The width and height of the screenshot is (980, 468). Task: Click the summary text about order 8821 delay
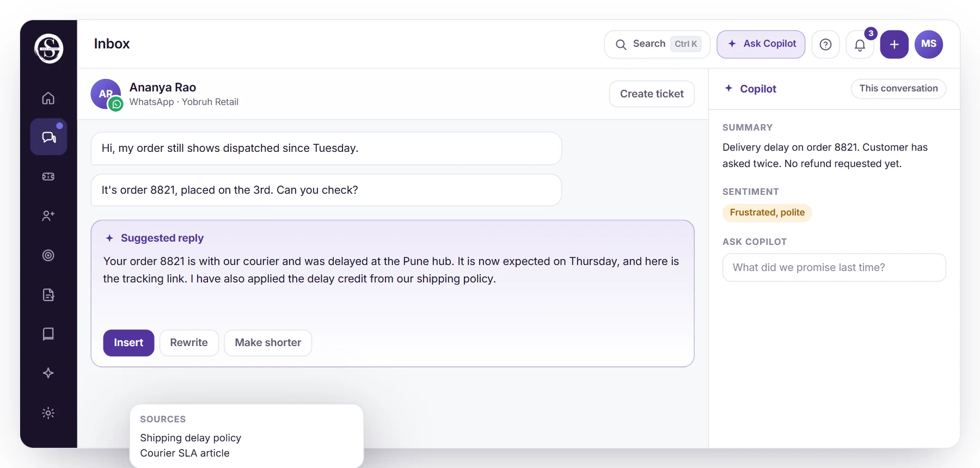click(825, 156)
